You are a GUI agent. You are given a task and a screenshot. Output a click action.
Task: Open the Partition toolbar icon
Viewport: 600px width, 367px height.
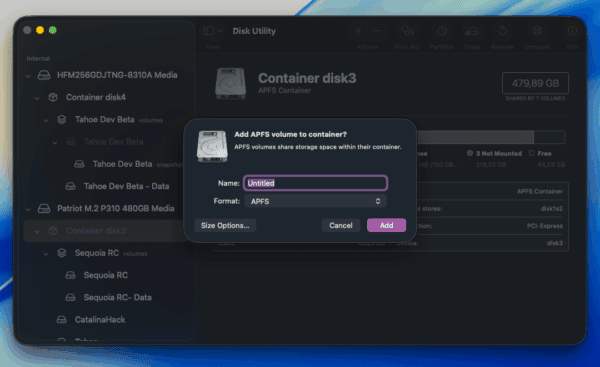tap(442, 31)
